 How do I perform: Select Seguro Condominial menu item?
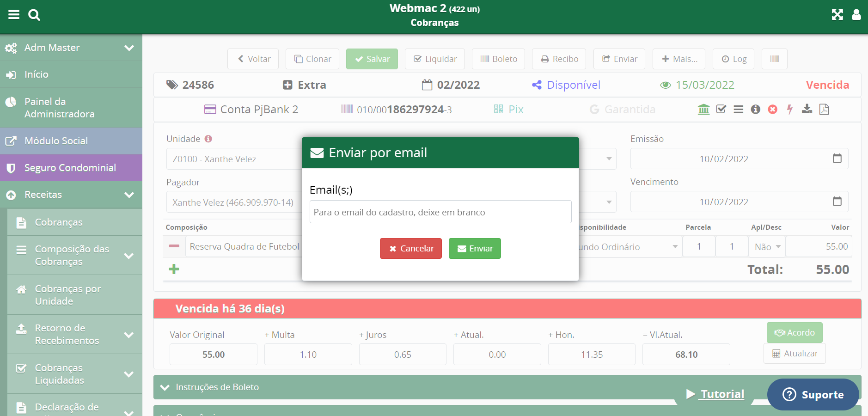70,168
